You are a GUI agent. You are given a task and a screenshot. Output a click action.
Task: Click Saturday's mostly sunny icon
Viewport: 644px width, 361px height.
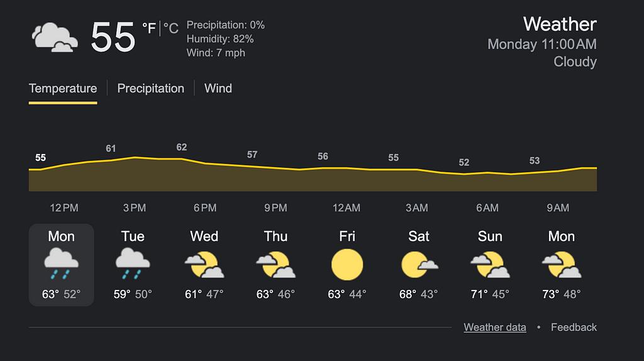click(x=419, y=264)
